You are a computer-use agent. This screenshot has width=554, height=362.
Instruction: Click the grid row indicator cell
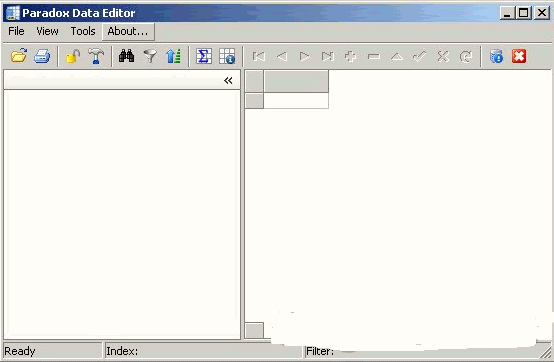(x=254, y=101)
